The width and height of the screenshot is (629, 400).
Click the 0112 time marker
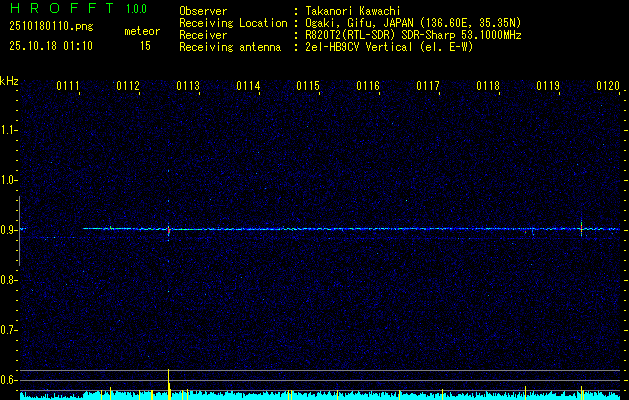pyautogui.click(x=128, y=86)
